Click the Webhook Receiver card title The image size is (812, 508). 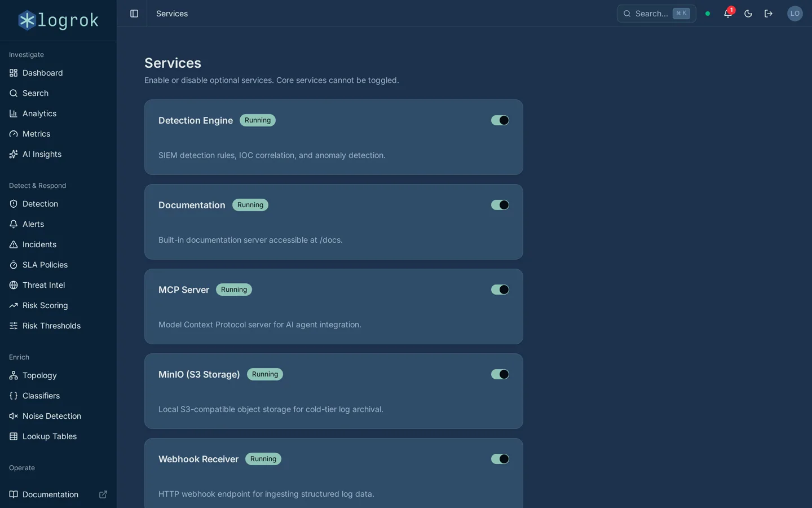tap(198, 459)
